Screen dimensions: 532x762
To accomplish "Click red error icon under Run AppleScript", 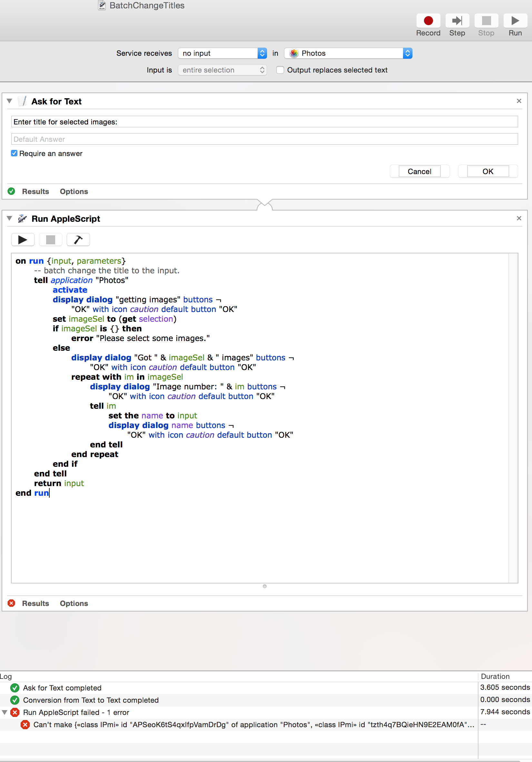I will pyautogui.click(x=11, y=603).
